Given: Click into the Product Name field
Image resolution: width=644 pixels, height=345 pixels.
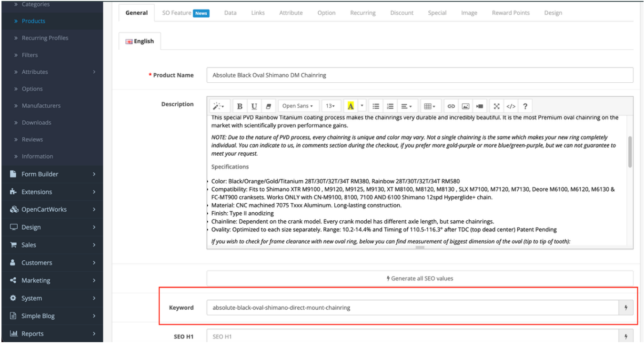Looking at the screenshot, I should tap(420, 75).
